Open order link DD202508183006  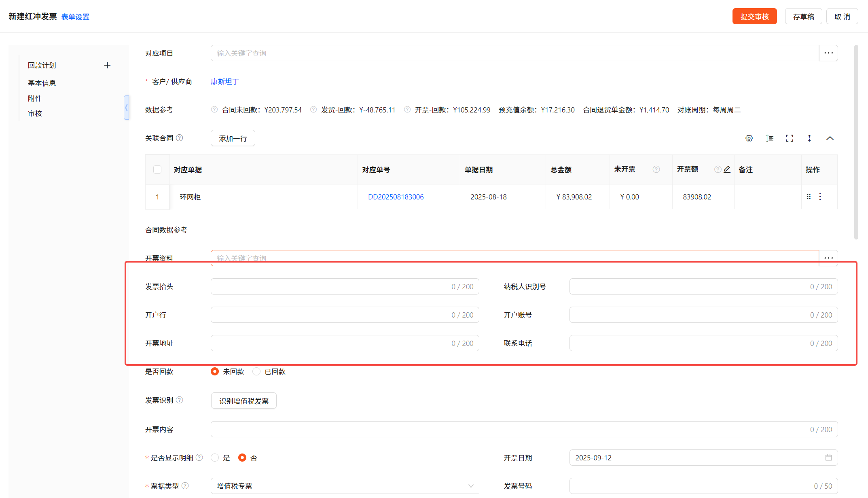(x=396, y=197)
